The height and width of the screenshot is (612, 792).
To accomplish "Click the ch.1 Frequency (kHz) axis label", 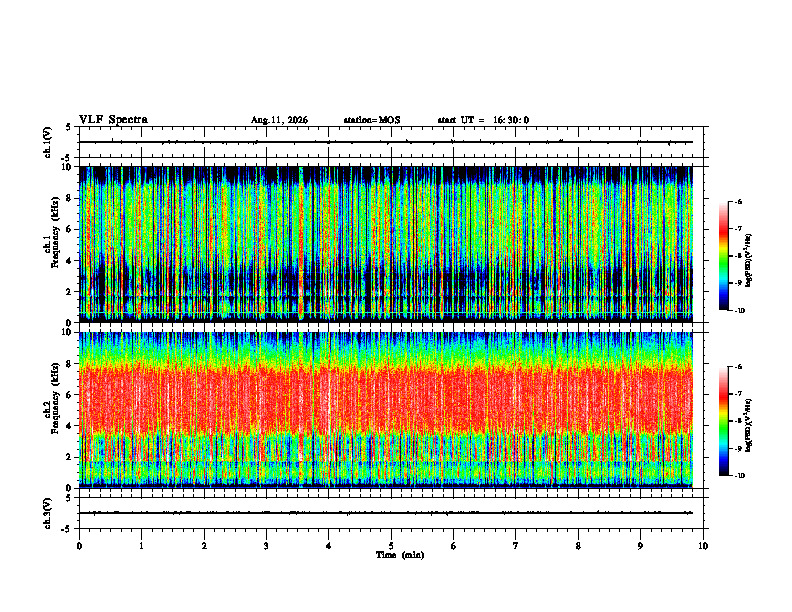I will click(x=51, y=244).
